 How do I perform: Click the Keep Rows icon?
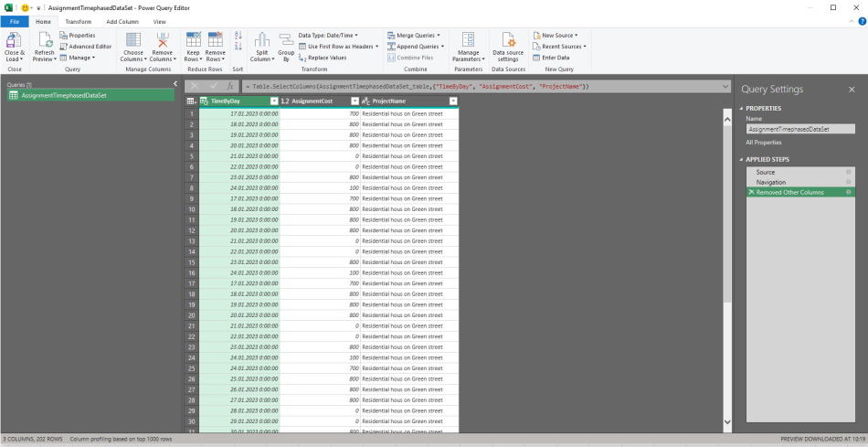194,40
